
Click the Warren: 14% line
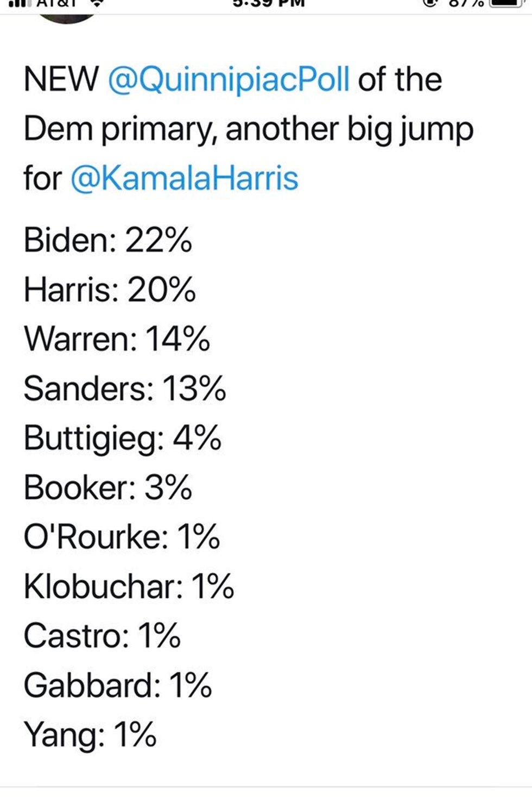[117, 338]
